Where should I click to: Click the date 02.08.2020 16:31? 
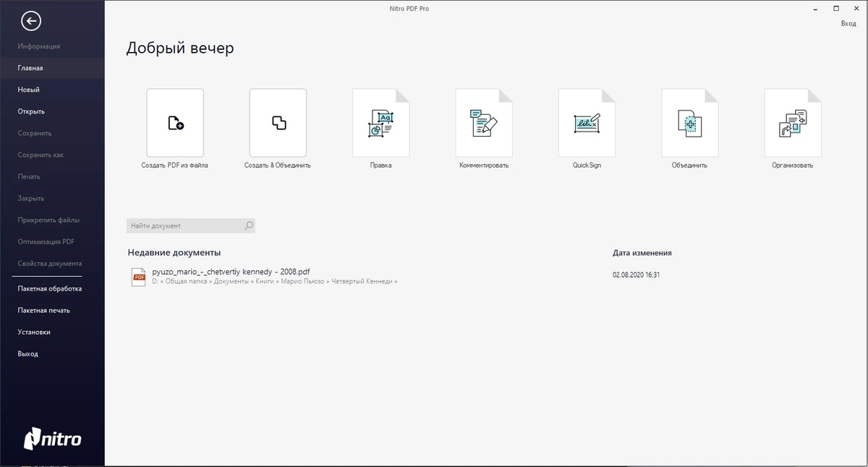[x=636, y=275]
